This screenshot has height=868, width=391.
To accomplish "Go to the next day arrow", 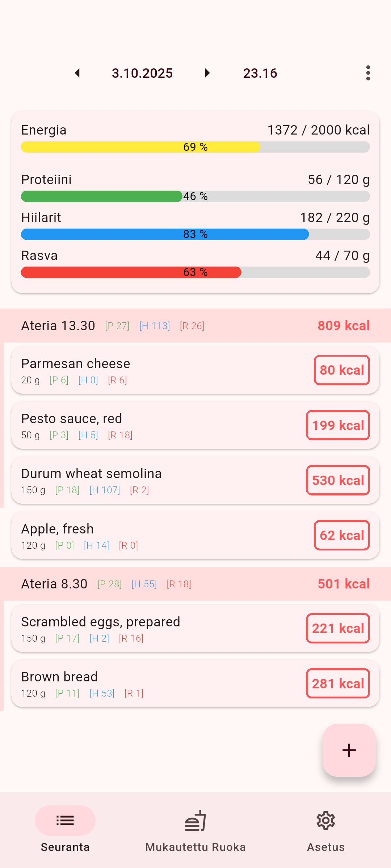I will pos(207,73).
